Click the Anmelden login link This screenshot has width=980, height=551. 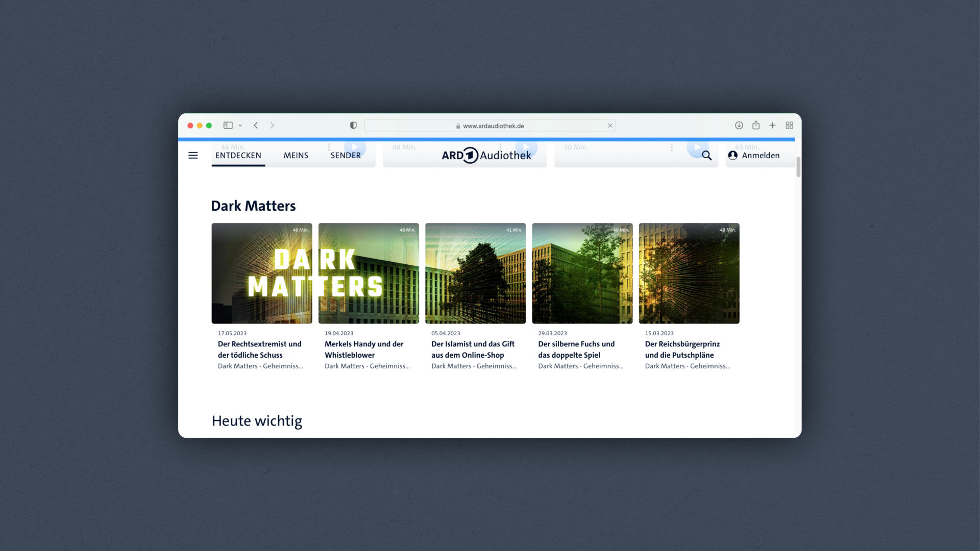(761, 155)
